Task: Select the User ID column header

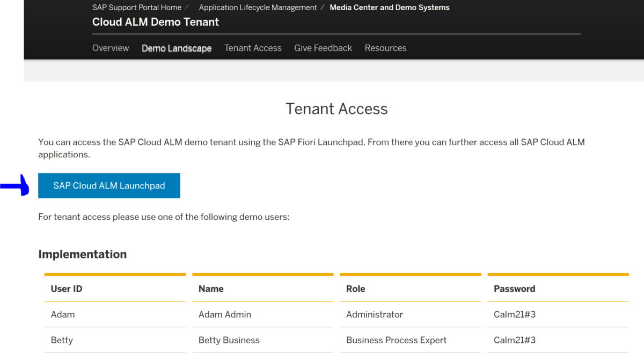Action: click(x=67, y=289)
